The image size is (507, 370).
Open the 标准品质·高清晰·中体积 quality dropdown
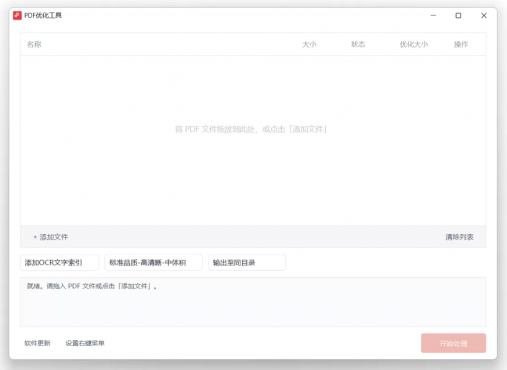coord(153,263)
